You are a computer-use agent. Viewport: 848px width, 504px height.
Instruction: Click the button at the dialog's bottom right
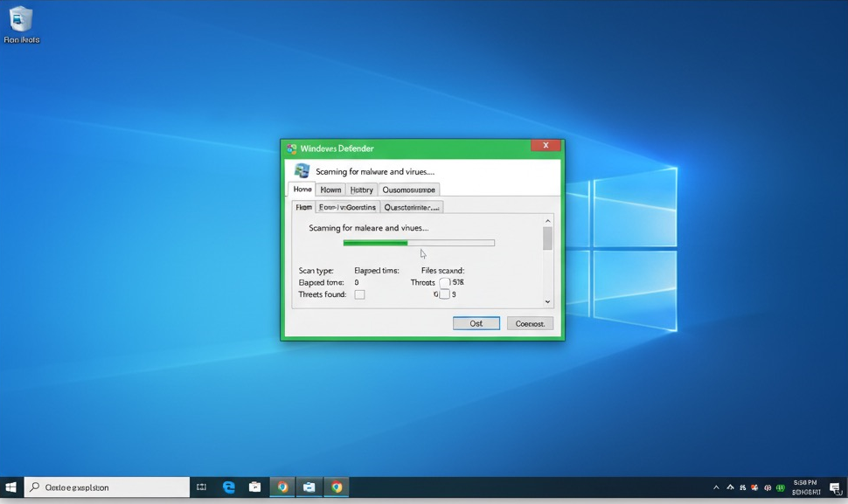tap(530, 323)
